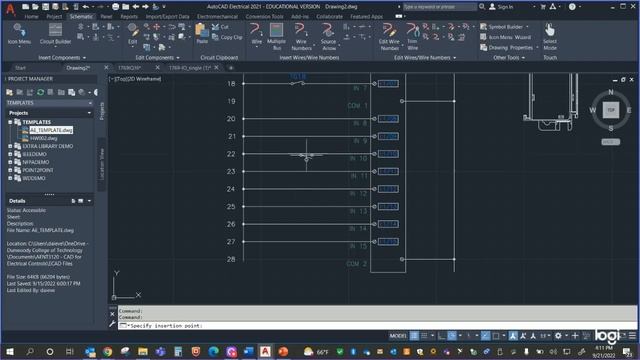Click the Open folder icon in Quick Access
The image size is (640, 360).
point(35,7)
